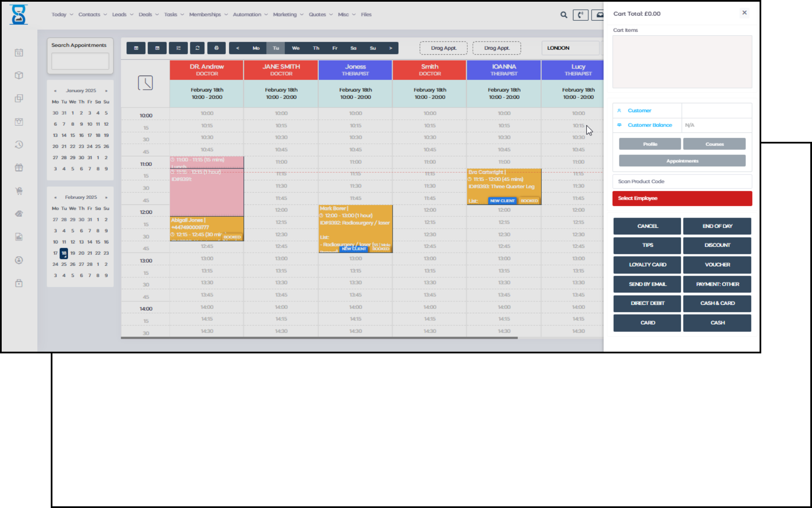Click the refresh calendar icon button
Viewport: 812px width, 508px height.
[x=197, y=48]
